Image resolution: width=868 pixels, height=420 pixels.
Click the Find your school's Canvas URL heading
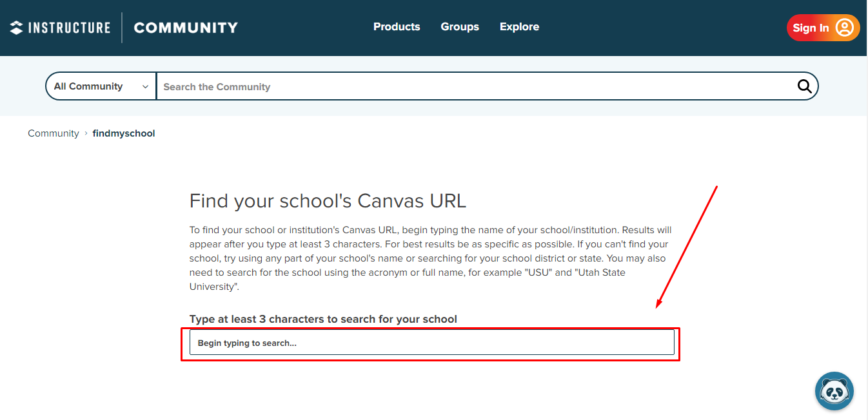[x=328, y=201]
